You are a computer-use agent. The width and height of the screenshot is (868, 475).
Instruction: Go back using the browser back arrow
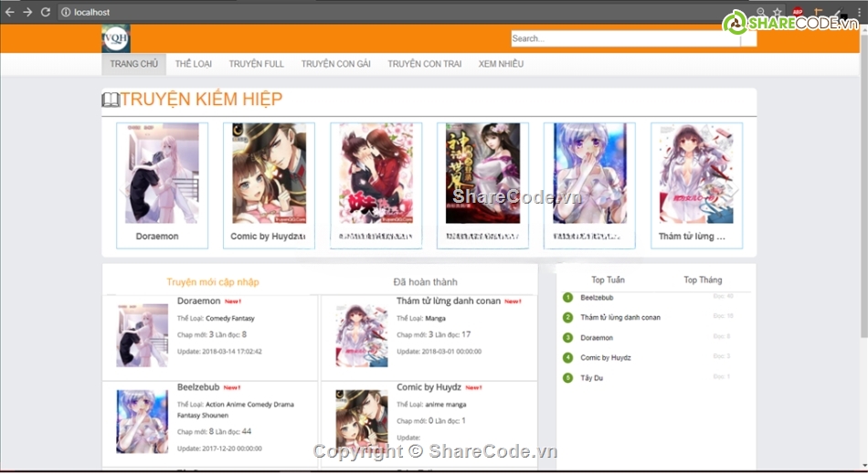click(x=9, y=12)
